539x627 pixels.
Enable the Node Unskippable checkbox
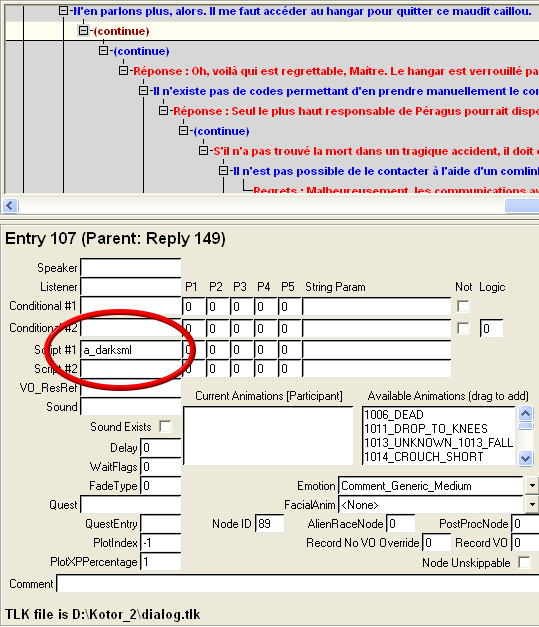click(524, 562)
